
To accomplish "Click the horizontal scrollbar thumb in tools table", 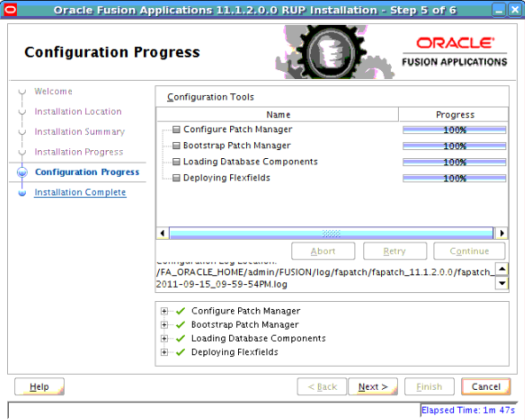I will pos(331,233).
